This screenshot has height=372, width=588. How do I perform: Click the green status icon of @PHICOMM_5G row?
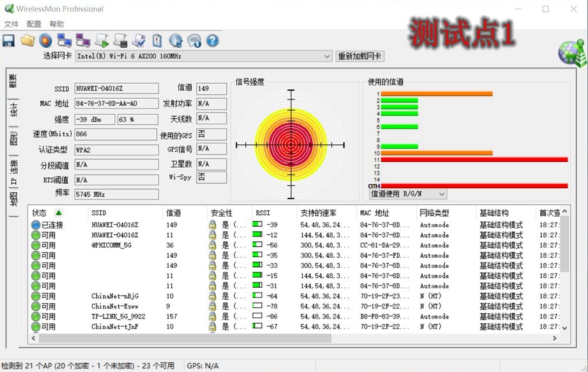[36, 245]
